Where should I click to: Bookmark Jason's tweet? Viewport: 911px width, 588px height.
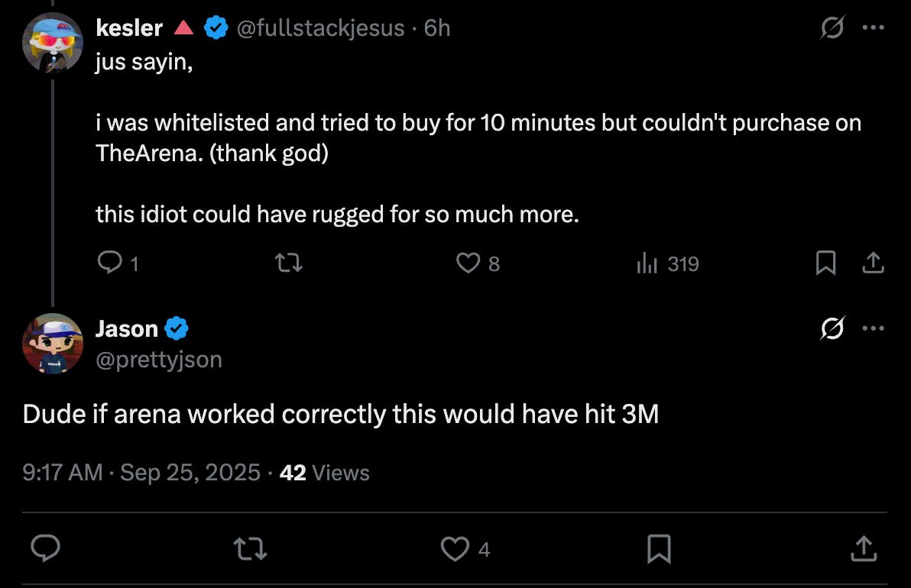tap(659, 548)
